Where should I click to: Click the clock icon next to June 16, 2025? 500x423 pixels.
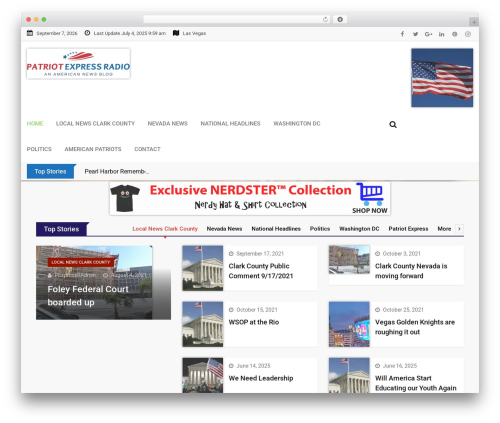[377, 366]
